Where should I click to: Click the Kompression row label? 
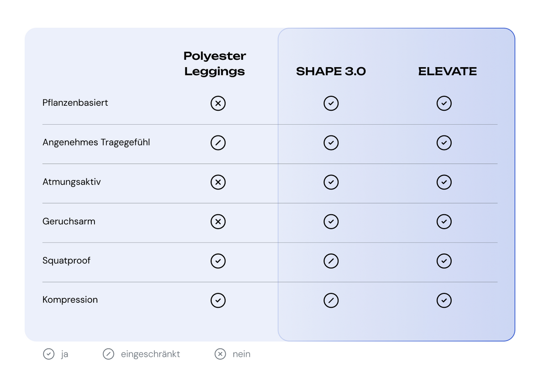pyautogui.click(x=70, y=300)
